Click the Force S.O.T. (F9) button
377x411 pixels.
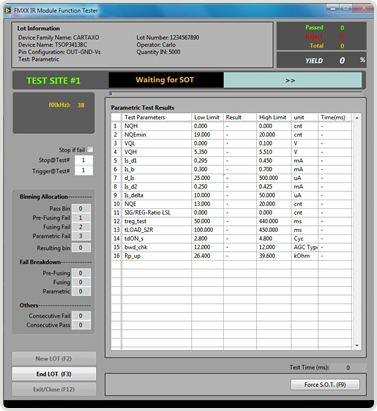coord(325,385)
